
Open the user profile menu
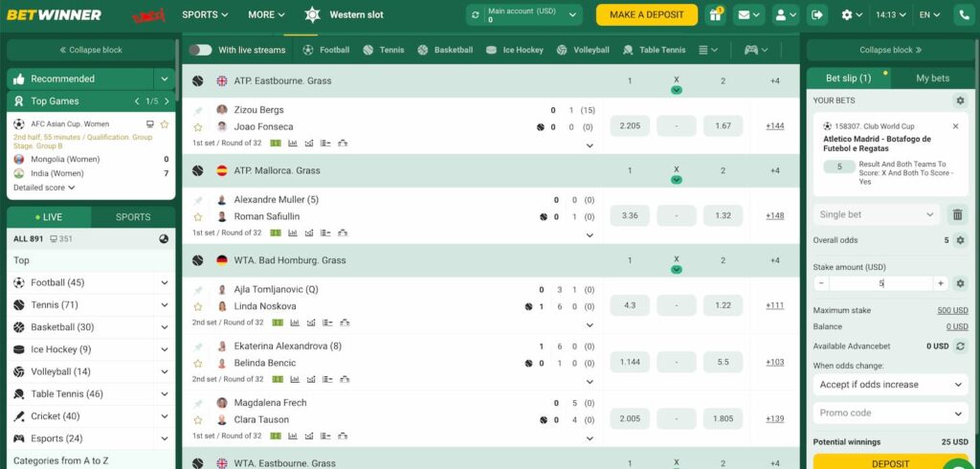pos(786,15)
